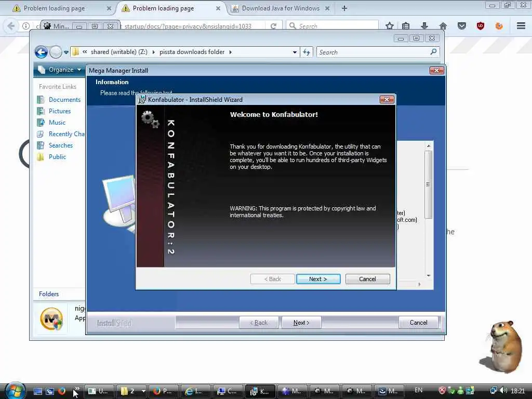Expand quick launch overflow chevron
Viewport: 532px width, 399px height.
pos(77,389)
